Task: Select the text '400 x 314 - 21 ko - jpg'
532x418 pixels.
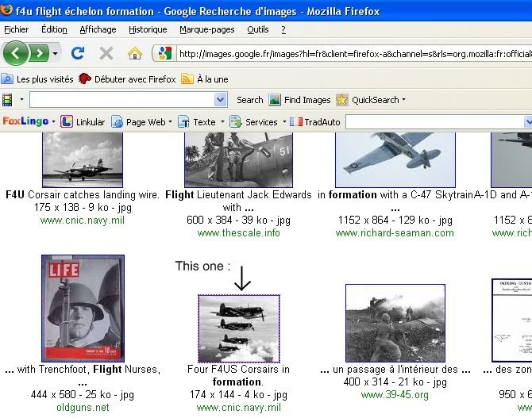Action: [395, 382]
